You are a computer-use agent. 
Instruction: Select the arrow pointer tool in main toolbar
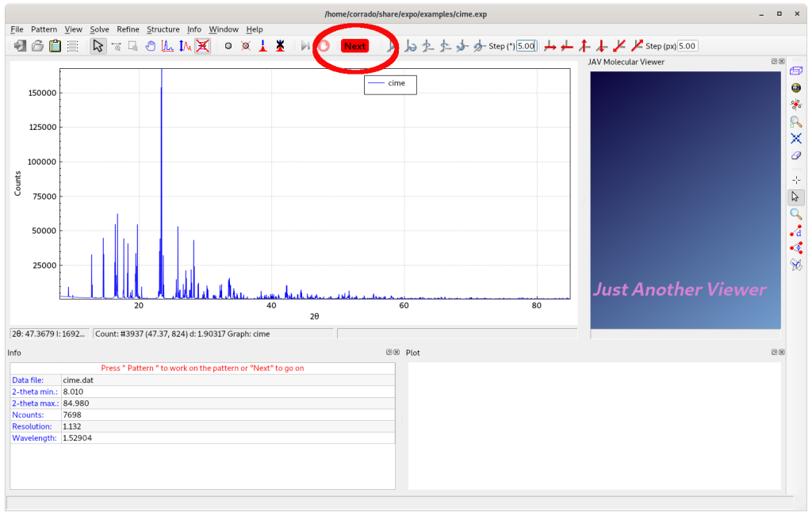click(x=98, y=46)
